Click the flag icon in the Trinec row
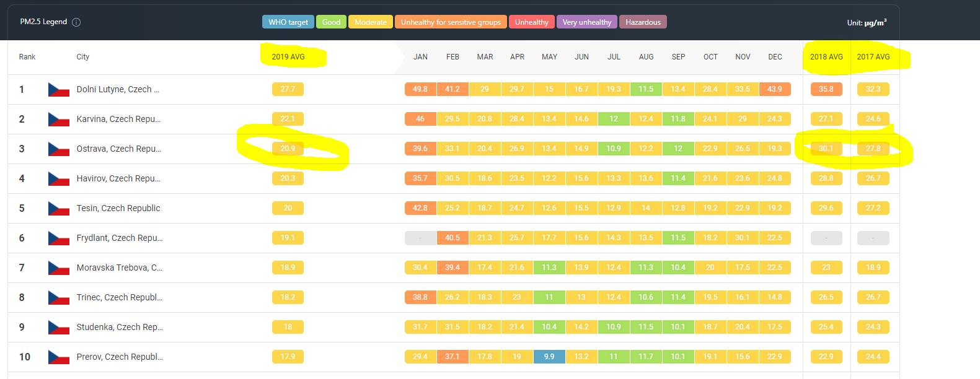This screenshot has width=980, height=379. click(58, 298)
